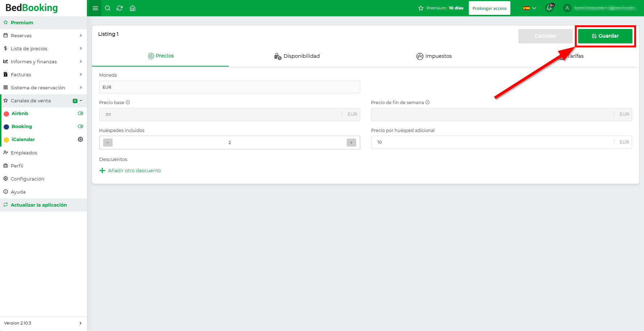This screenshot has width=644, height=331.
Task: Open iCalendar settings gear icon
Action: click(80, 139)
